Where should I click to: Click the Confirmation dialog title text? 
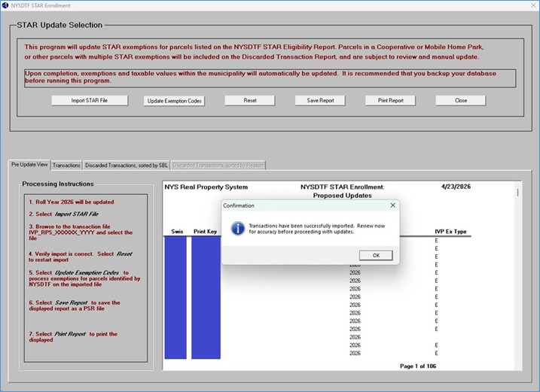238,205
